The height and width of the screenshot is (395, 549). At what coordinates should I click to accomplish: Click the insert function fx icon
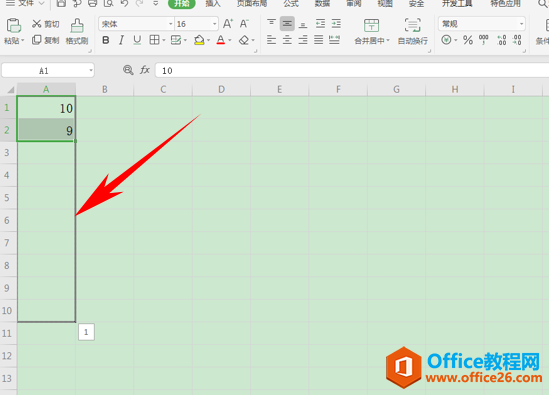[145, 70]
